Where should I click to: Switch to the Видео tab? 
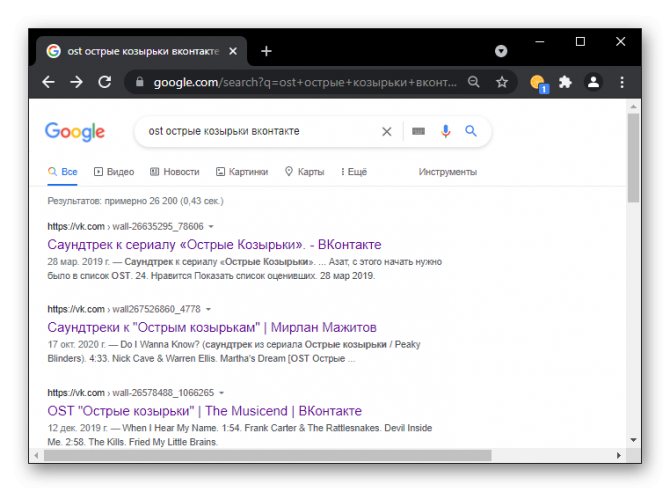114,172
